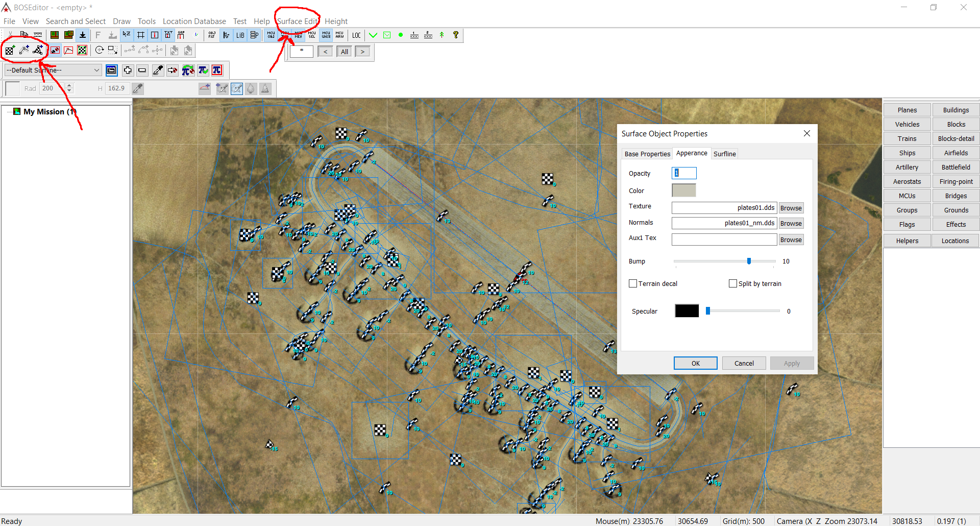This screenshot has height=526, width=980.
Task: Check the Split by terrain option
Action: click(x=733, y=283)
